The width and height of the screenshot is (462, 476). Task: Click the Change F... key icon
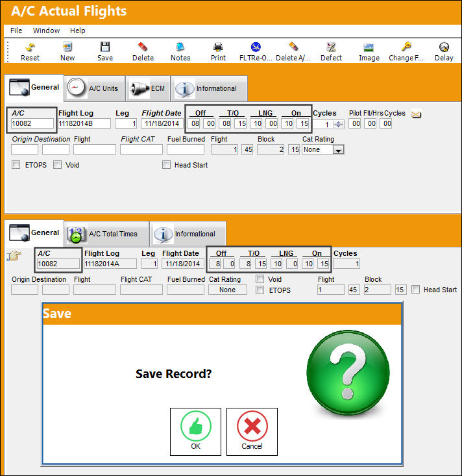pyautogui.click(x=406, y=47)
